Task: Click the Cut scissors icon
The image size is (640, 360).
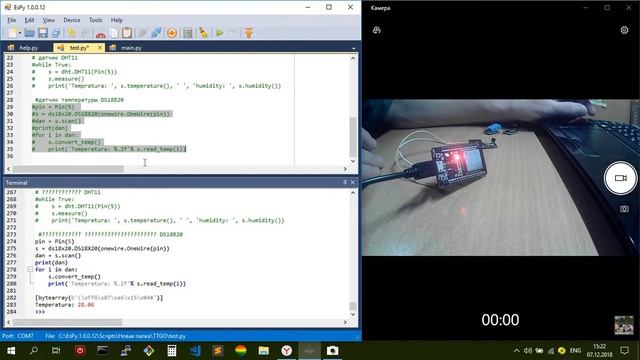Action: (100, 33)
